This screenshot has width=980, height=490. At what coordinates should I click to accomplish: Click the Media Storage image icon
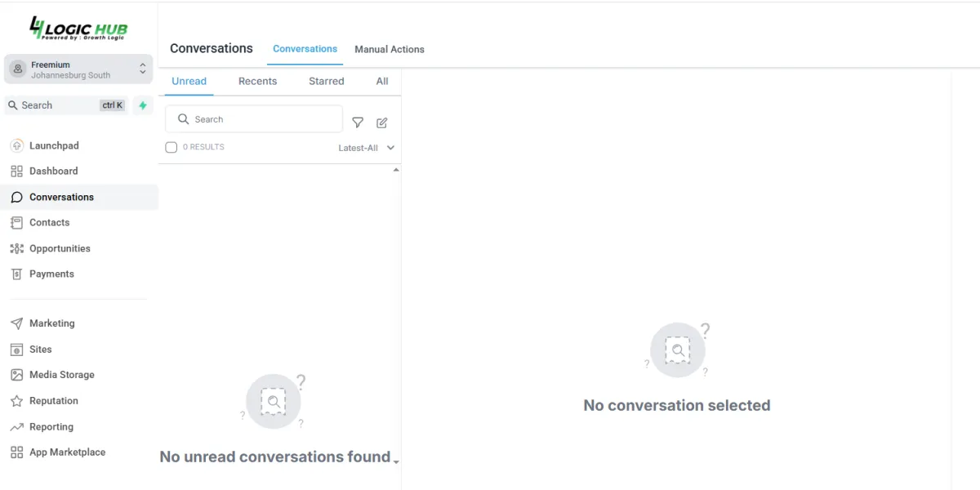click(16, 375)
